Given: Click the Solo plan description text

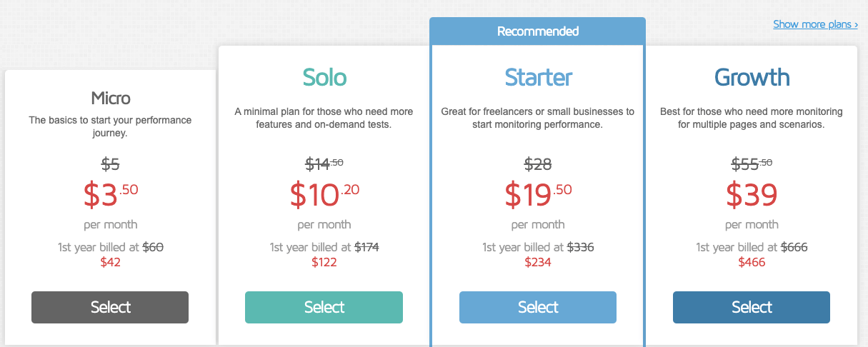Looking at the screenshot, I should click(324, 118).
